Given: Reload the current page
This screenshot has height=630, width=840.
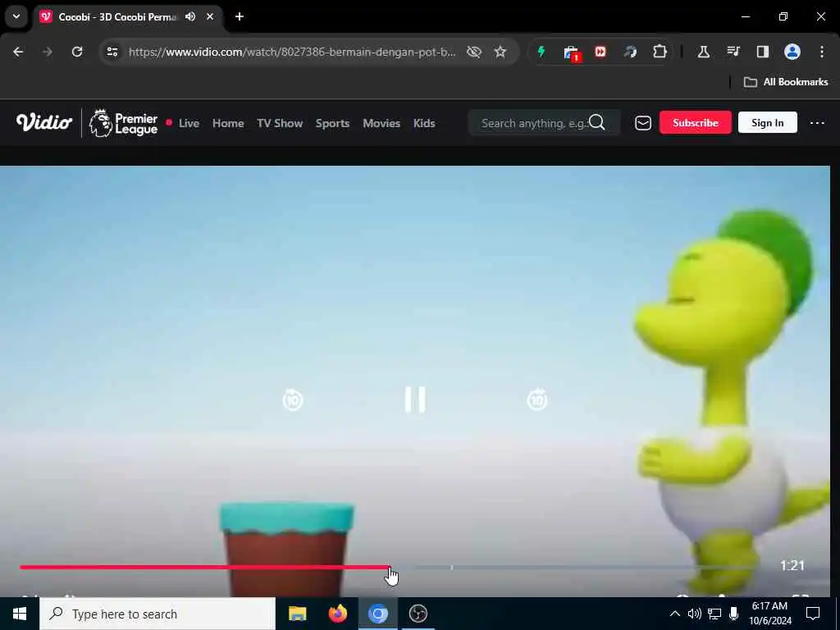Looking at the screenshot, I should pos(77,52).
